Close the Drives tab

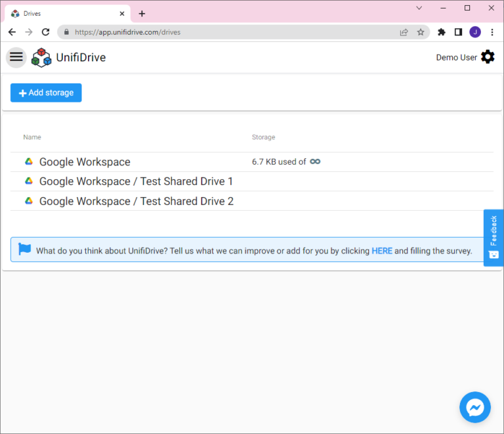pyautogui.click(x=122, y=14)
